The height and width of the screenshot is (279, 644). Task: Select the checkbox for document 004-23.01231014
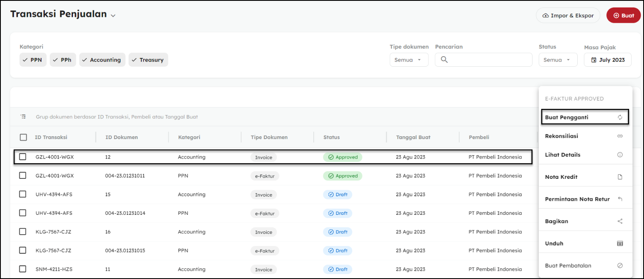pos(23,213)
